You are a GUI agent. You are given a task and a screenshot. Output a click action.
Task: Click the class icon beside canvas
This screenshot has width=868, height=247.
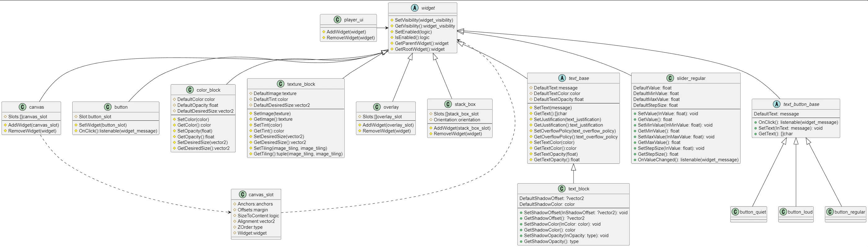point(23,107)
